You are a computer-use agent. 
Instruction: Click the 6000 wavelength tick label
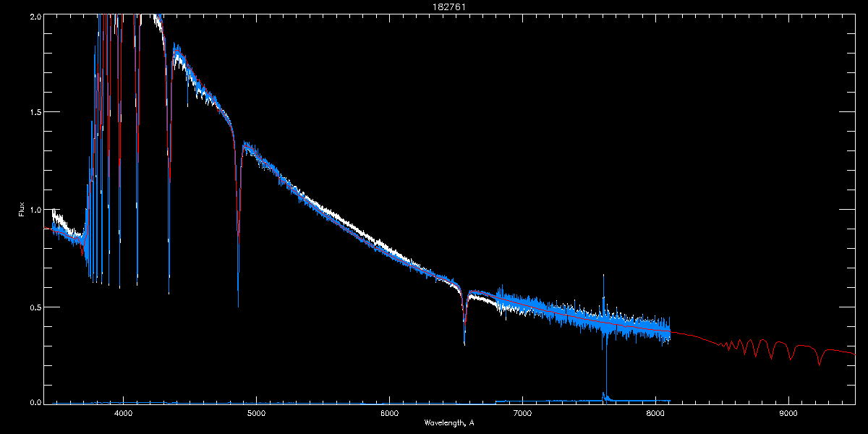point(389,414)
